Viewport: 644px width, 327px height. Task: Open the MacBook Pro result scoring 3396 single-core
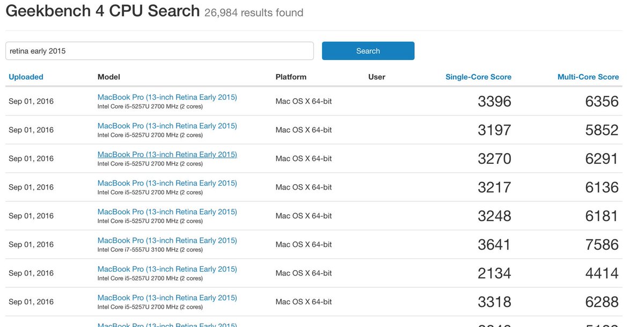167,97
